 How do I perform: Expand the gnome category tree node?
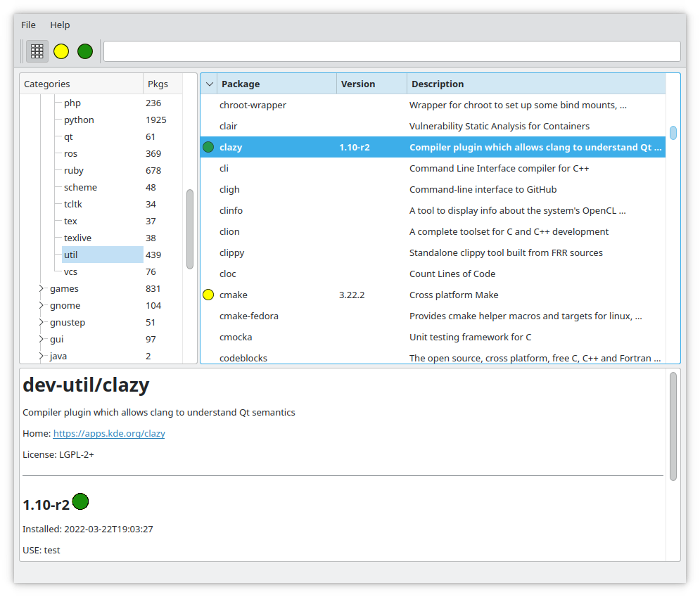42,305
